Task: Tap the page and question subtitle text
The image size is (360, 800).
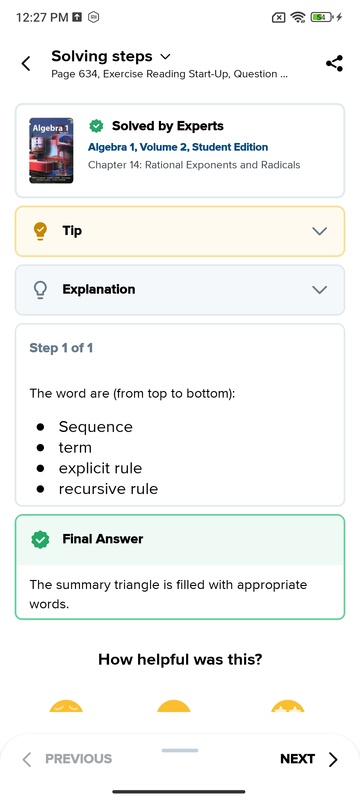Action: pos(169,74)
